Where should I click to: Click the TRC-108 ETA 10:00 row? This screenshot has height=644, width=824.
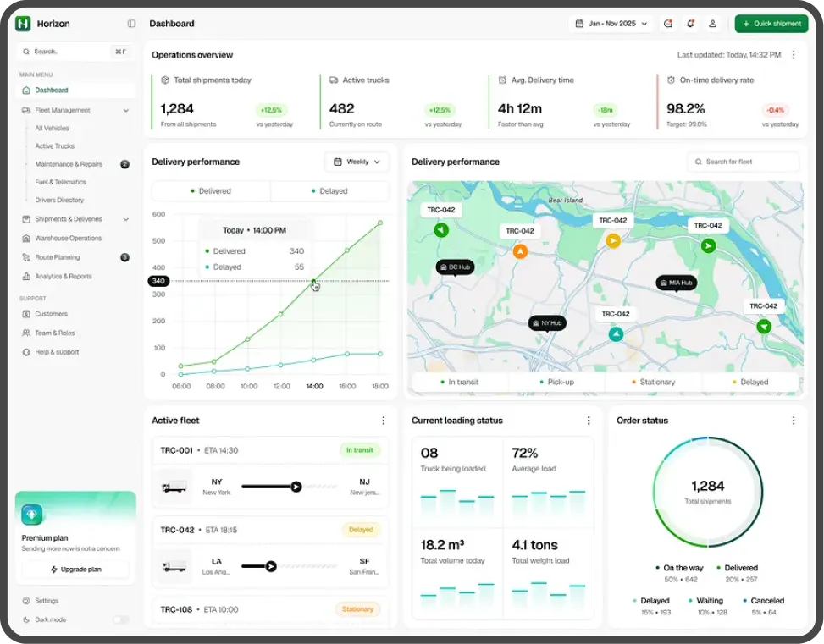pos(270,609)
